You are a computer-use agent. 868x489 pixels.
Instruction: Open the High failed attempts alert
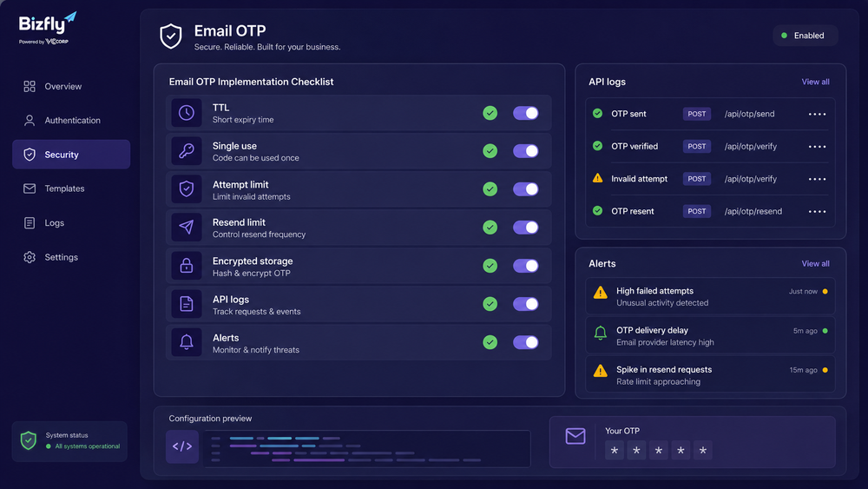710,297
